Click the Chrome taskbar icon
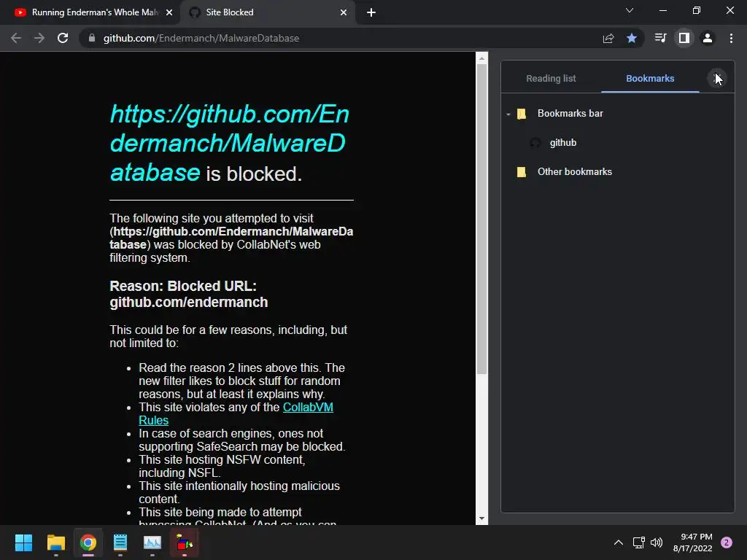Image resolution: width=747 pixels, height=560 pixels. [88, 542]
